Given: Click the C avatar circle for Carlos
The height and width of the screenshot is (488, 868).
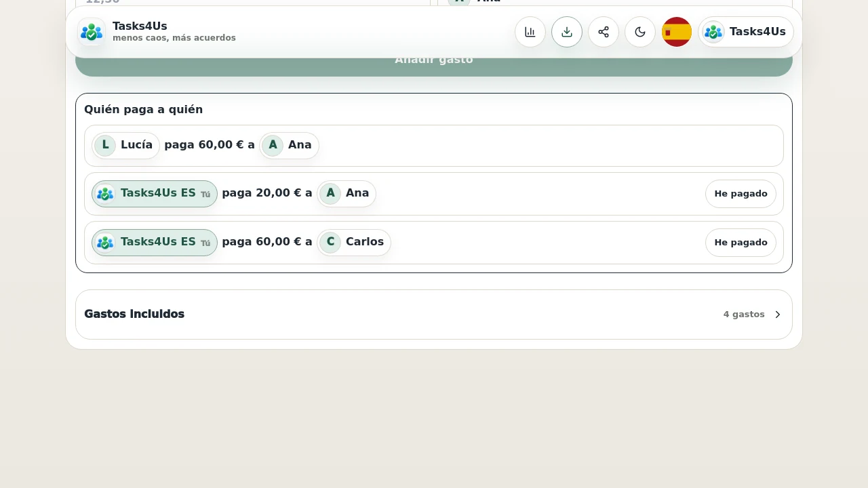Looking at the screenshot, I should point(330,242).
